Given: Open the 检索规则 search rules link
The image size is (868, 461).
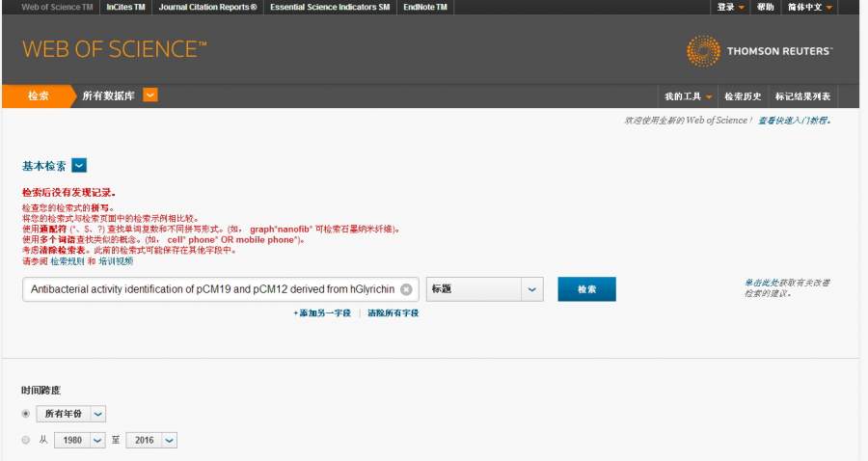Looking at the screenshot, I should [x=67, y=261].
